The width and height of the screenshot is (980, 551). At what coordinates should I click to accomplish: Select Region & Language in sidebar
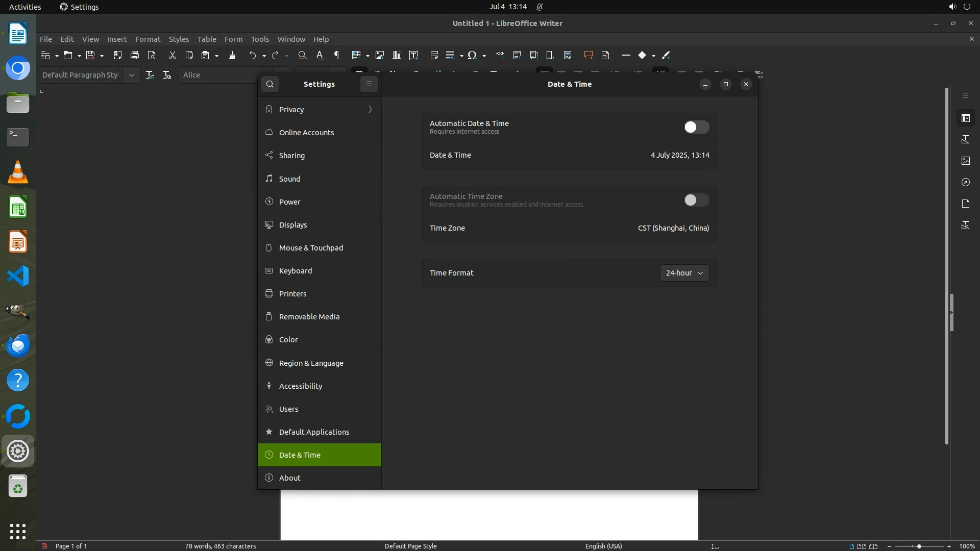pos(311,363)
